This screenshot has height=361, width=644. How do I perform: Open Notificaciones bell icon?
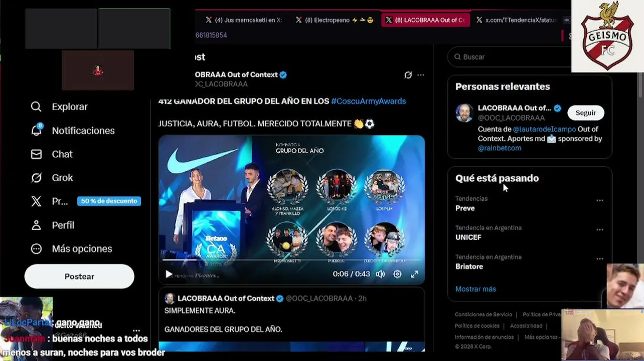[36, 130]
